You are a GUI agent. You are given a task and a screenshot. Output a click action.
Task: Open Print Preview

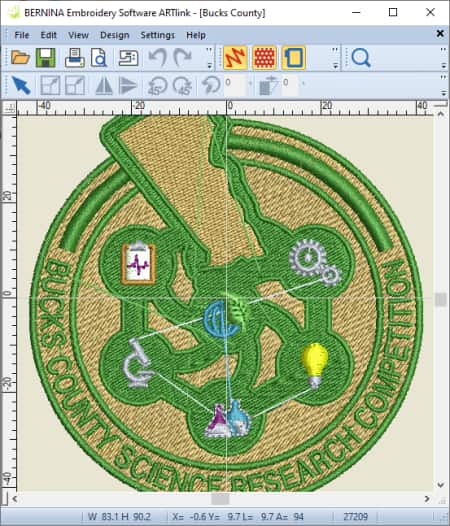click(99, 58)
